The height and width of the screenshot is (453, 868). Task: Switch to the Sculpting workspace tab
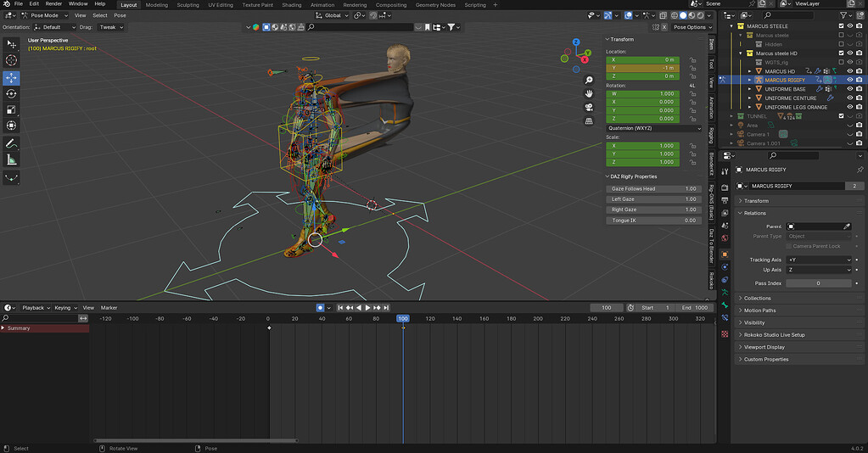pyautogui.click(x=188, y=5)
